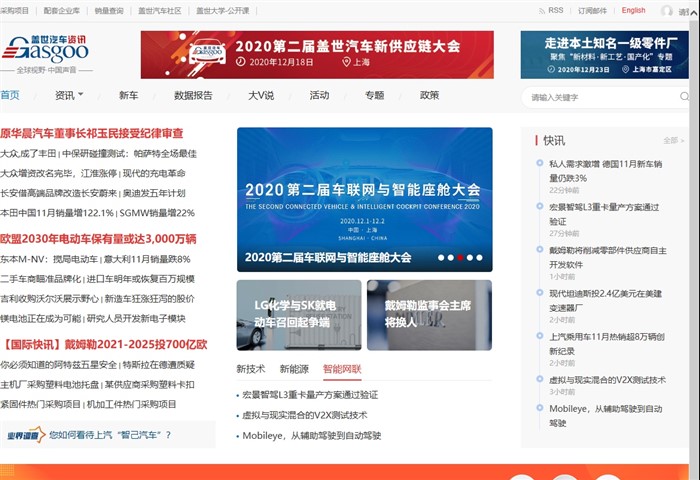700x480 pixels.
Task: Open 机加工件热门采购项目 link
Action: [131, 404]
